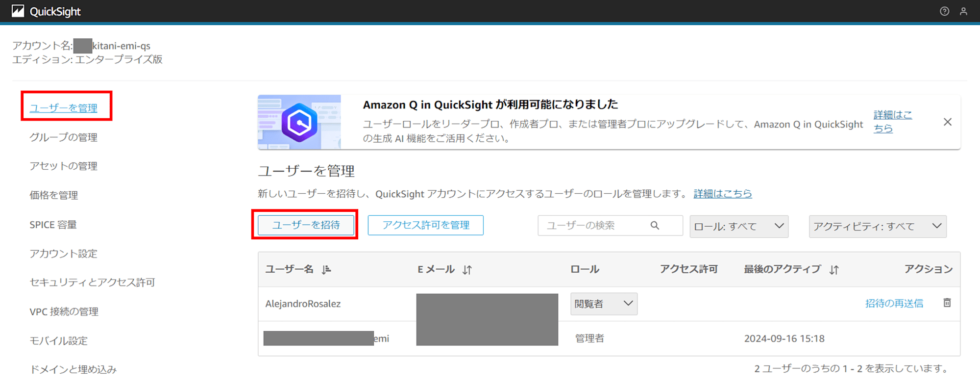Click the 2024-09-16 15:18 last active value
This screenshot has width=980, height=388.
[784, 338]
